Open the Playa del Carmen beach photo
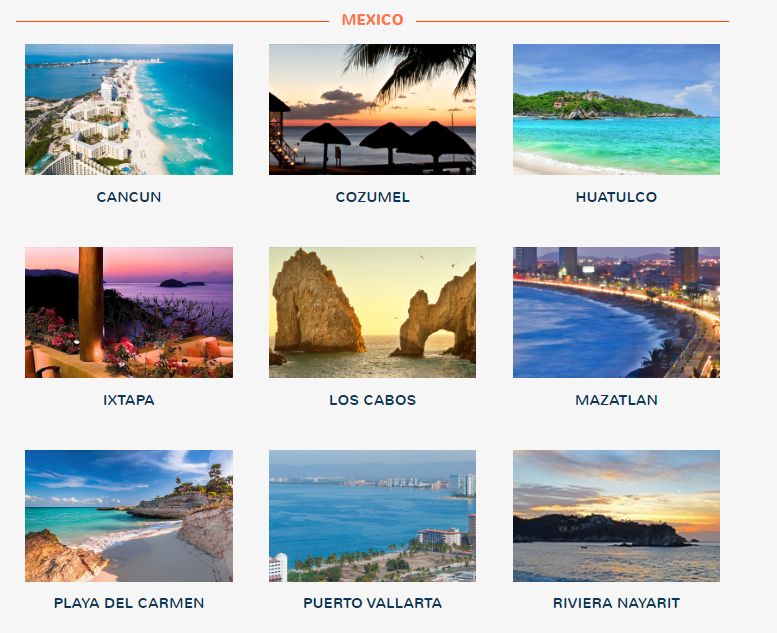 tap(129, 516)
